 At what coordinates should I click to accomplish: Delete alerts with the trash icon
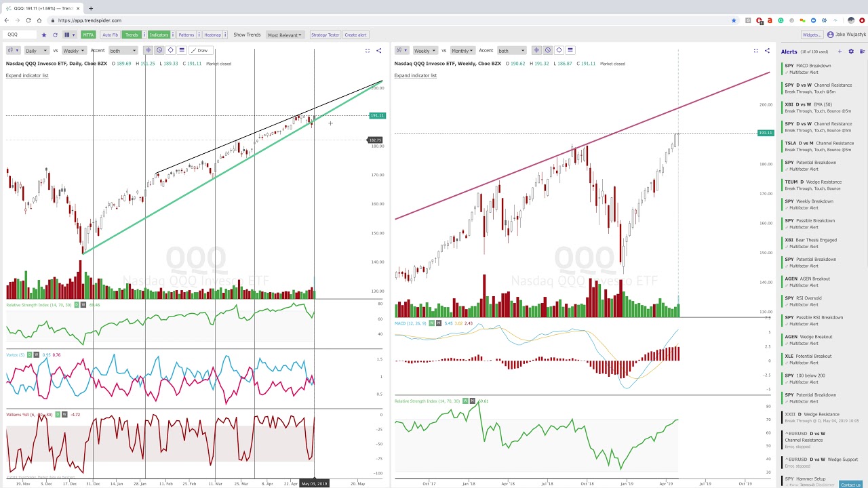[x=861, y=52]
